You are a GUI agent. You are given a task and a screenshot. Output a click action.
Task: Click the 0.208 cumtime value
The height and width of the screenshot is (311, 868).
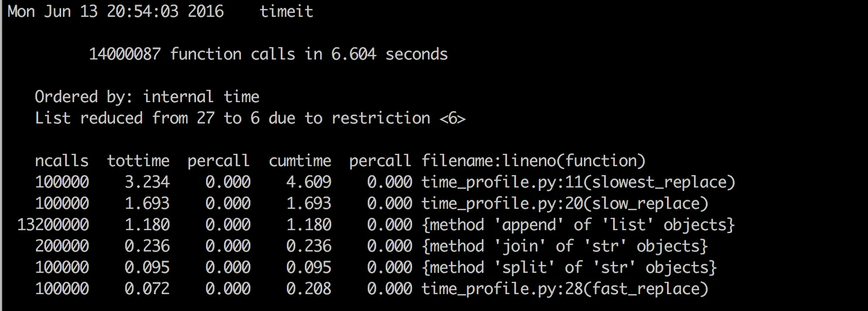point(309,289)
